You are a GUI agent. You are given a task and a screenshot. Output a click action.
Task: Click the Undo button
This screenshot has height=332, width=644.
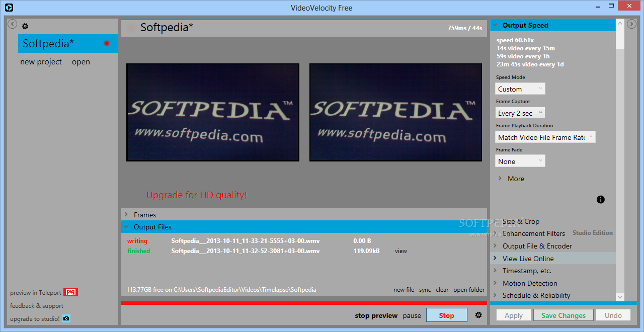(613, 315)
